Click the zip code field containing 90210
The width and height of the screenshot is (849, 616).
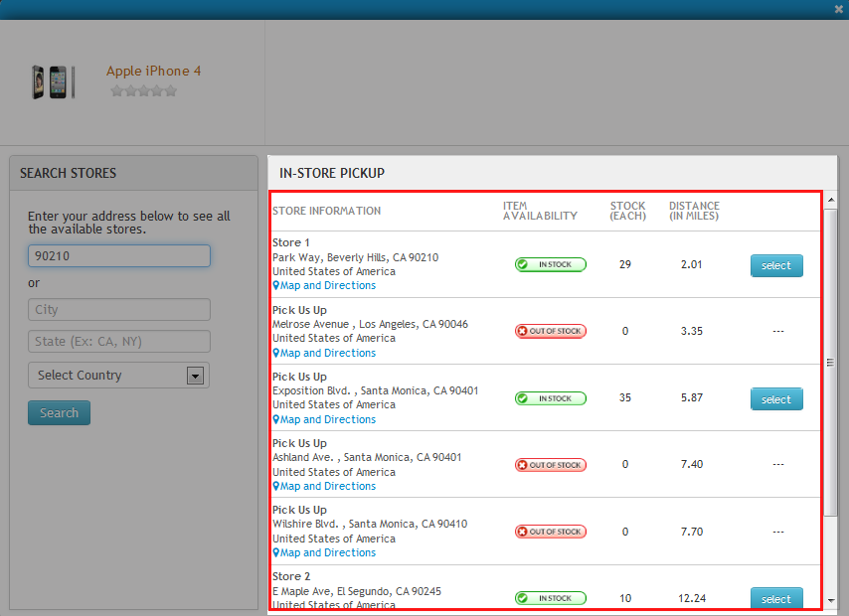point(119,256)
